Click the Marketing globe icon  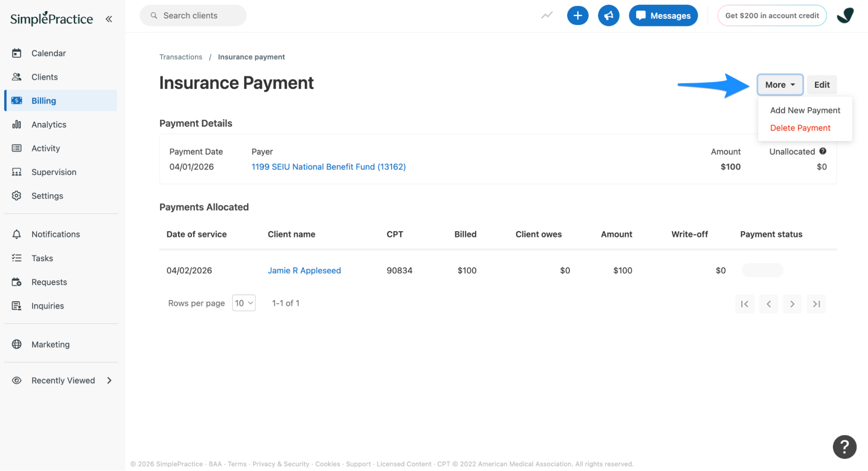(x=17, y=344)
